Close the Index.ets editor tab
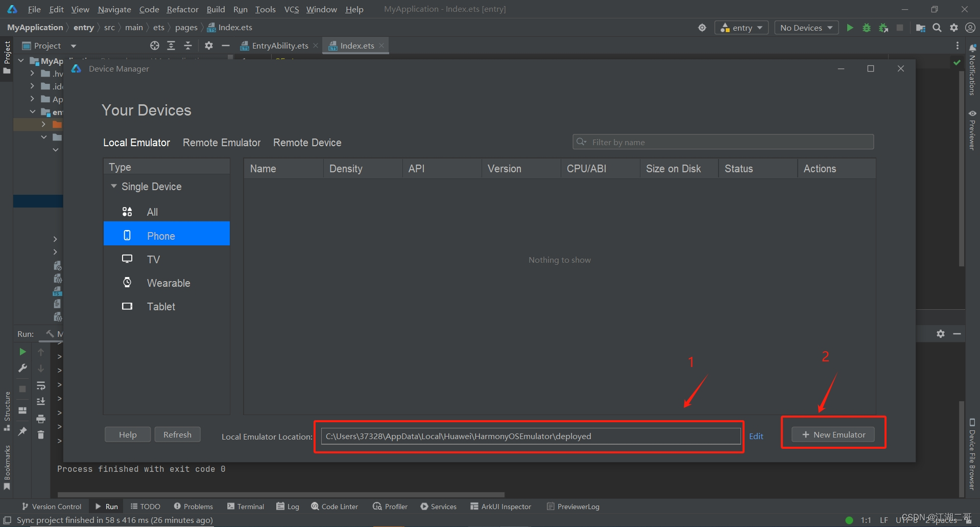 [x=381, y=45]
